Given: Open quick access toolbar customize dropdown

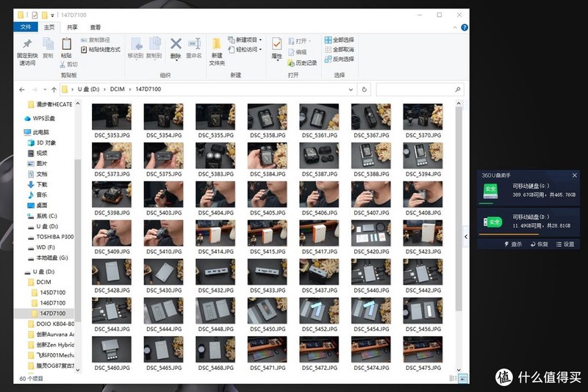Looking at the screenshot, I should (52, 15).
